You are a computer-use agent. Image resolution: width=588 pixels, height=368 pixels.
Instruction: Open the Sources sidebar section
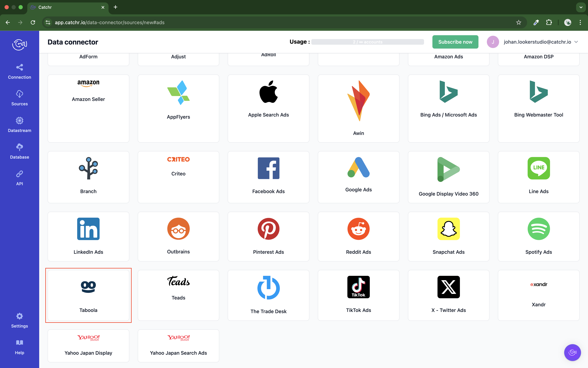click(x=19, y=98)
